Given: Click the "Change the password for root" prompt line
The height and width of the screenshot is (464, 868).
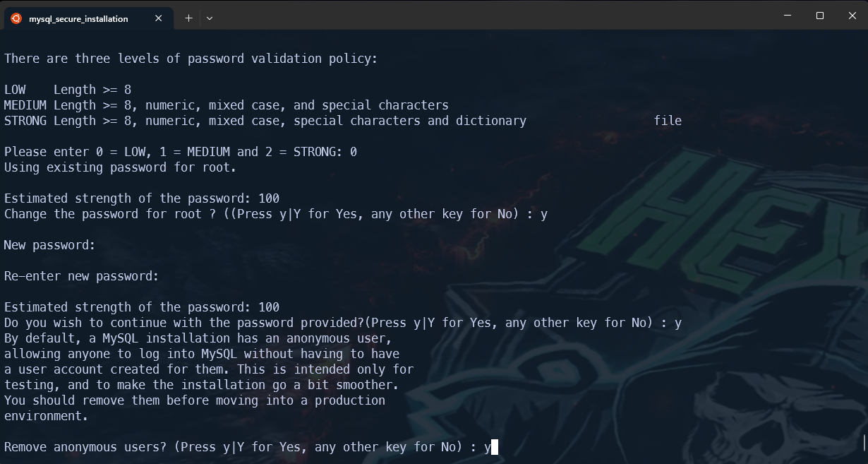Looking at the screenshot, I should (x=276, y=214).
